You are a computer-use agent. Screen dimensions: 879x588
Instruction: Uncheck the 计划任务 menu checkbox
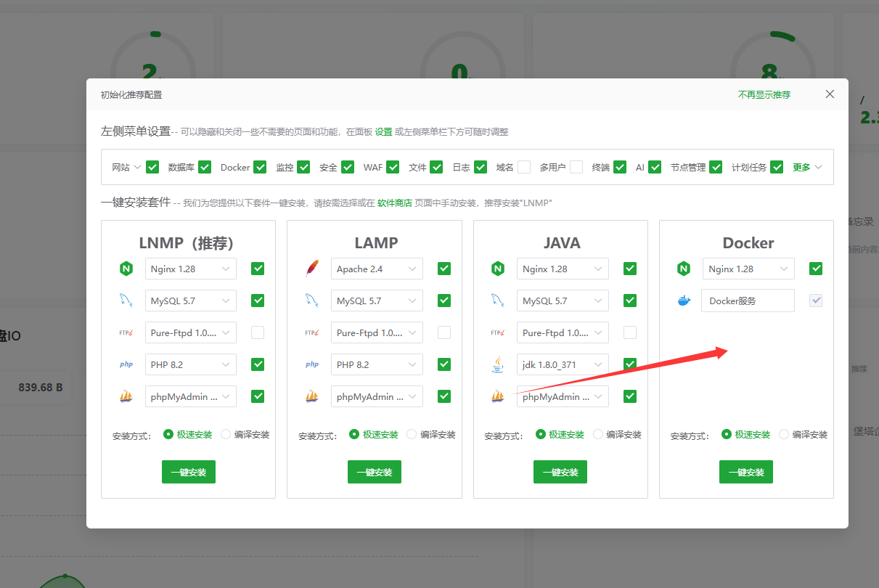tap(777, 167)
